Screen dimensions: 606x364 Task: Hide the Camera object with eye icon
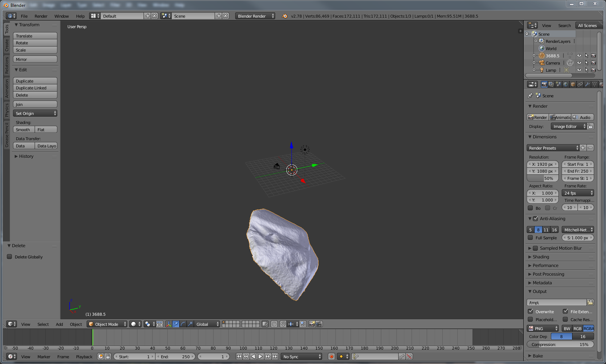coord(579,63)
